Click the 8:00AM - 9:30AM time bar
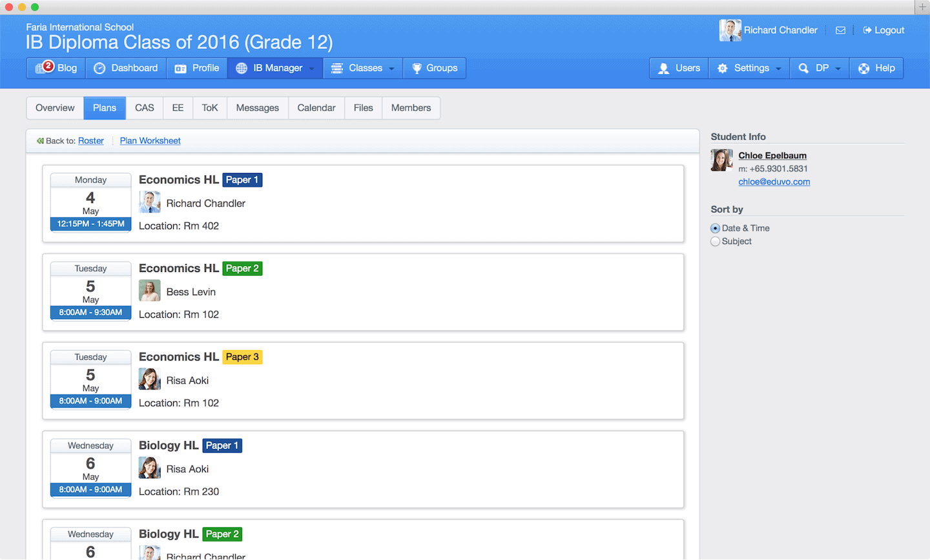Viewport: 930px width, 560px height. (x=91, y=313)
